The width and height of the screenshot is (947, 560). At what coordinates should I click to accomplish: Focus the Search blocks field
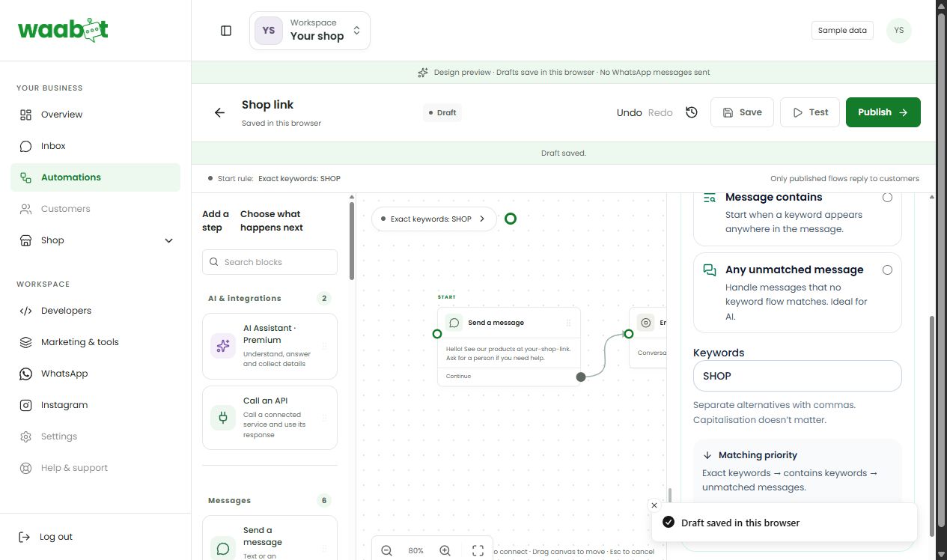pos(270,262)
